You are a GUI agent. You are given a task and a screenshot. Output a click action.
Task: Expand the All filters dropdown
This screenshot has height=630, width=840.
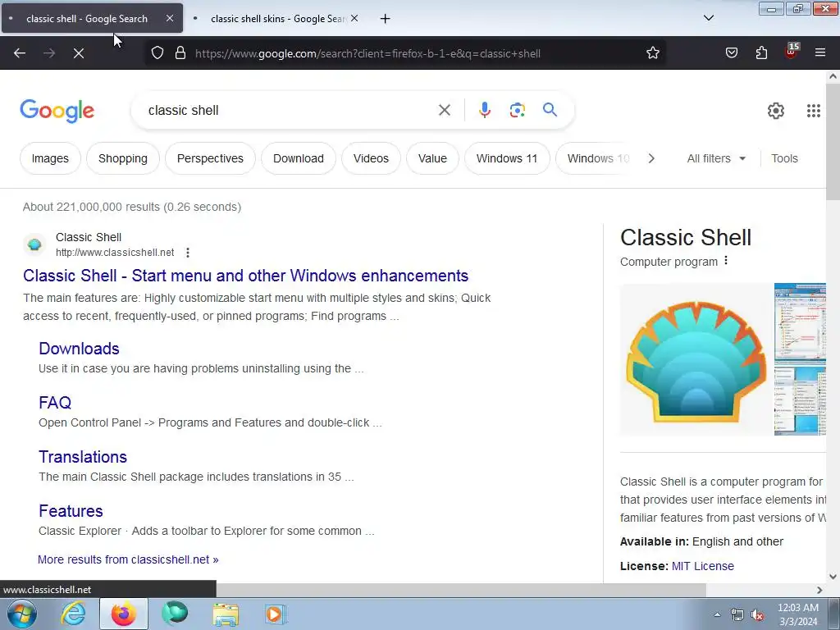[716, 158]
